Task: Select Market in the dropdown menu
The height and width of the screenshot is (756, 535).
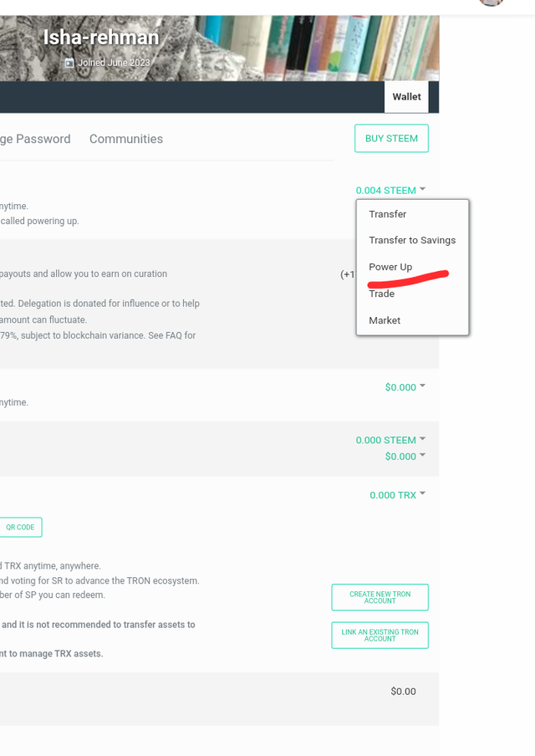Action: coord(385,320)
